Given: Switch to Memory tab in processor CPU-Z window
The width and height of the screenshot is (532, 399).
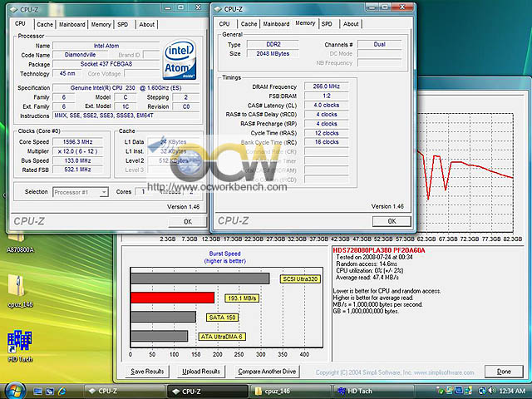Looking at the screenshot, I should (x=101, y=24).
